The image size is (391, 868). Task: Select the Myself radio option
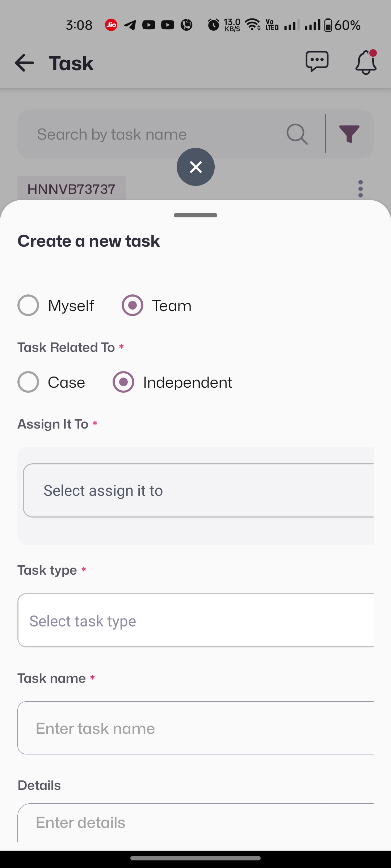pyautogui.click(x=28, y=306)
